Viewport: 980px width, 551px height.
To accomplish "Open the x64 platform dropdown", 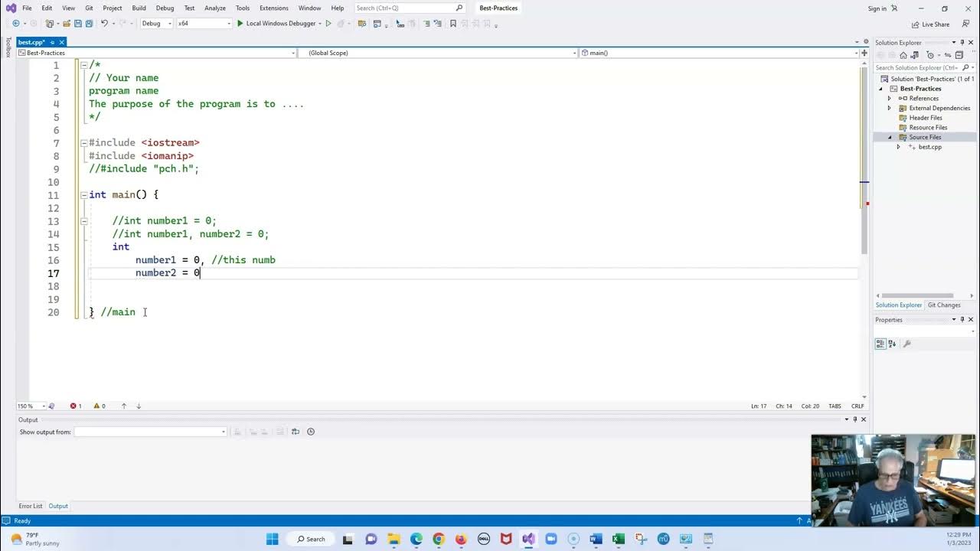I will pos(204,24).
